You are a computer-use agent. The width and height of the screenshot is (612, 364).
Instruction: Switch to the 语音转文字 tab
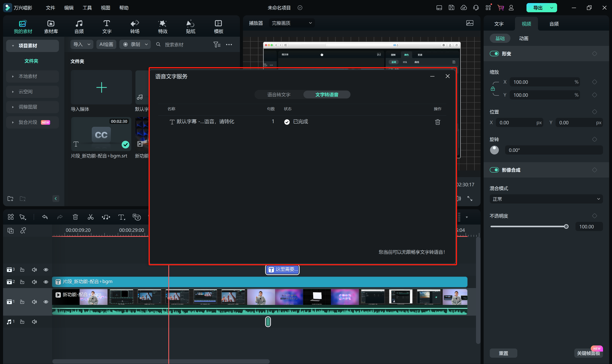(279, 94)
